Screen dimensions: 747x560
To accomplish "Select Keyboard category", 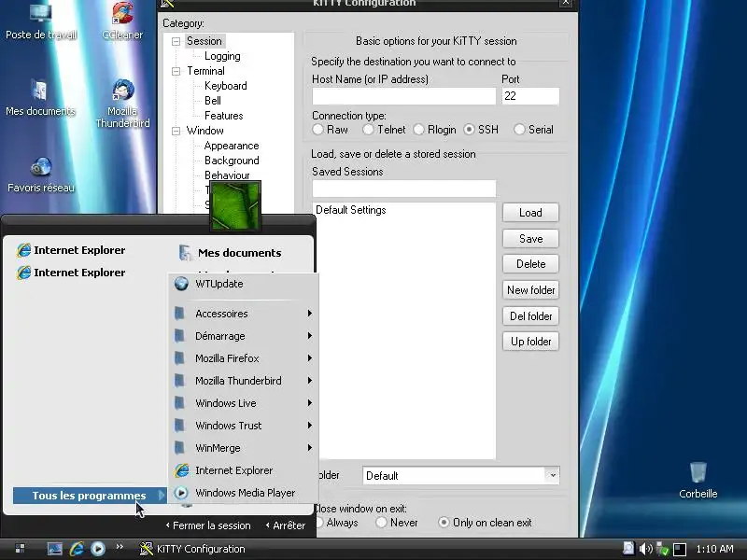I will [x=226, y=86].
